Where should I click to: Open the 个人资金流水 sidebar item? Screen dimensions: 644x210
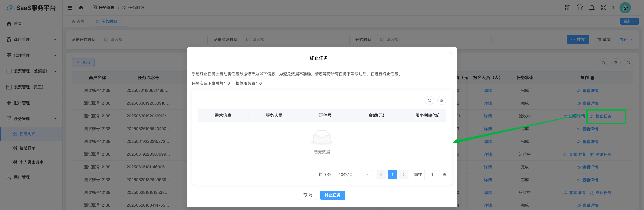(x=31, y=162)
